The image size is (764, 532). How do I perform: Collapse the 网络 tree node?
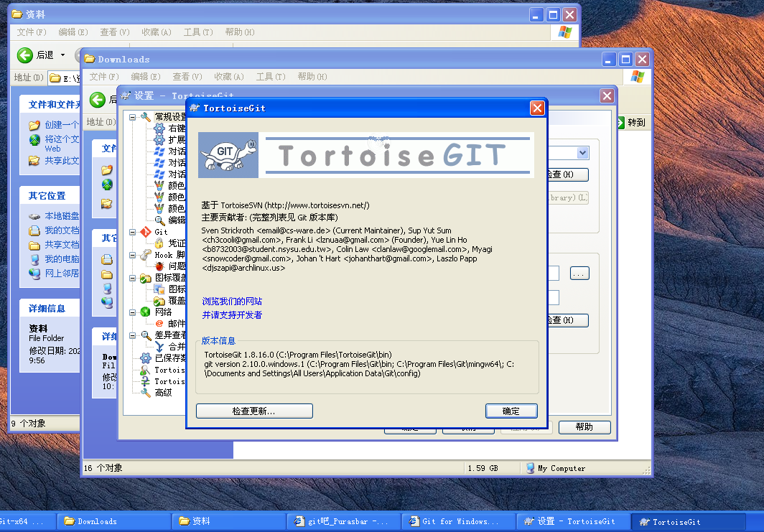coord(132,312)
